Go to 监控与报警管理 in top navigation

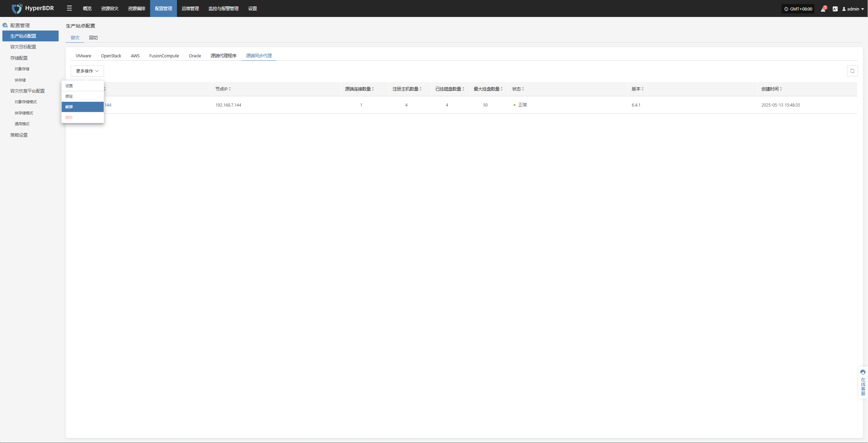coord(223,8)
